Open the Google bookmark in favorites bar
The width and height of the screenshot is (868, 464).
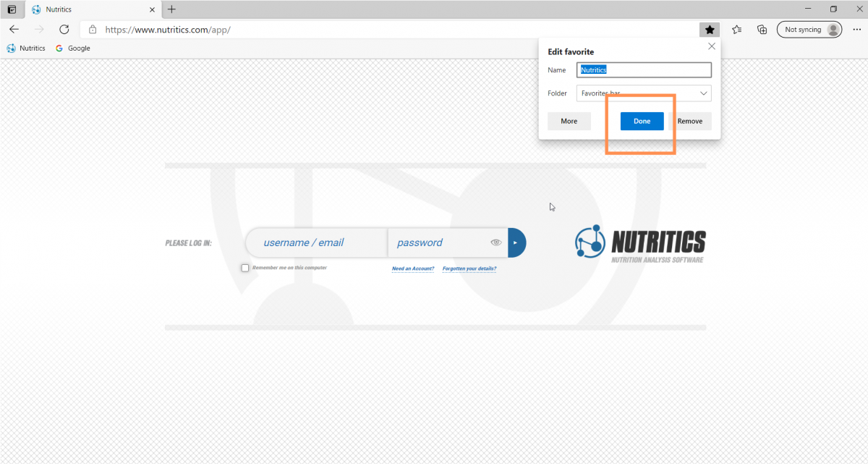pyautogui.click(x=73, y=48)
